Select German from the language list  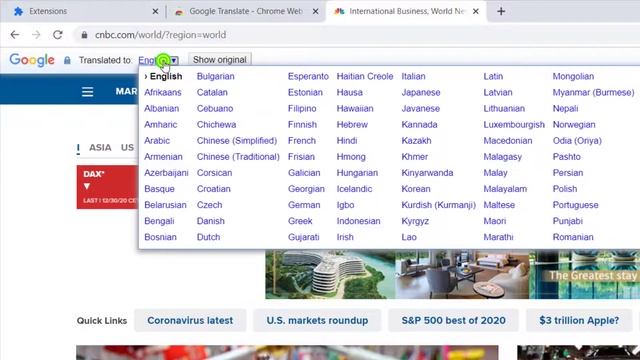pos(304,205)
